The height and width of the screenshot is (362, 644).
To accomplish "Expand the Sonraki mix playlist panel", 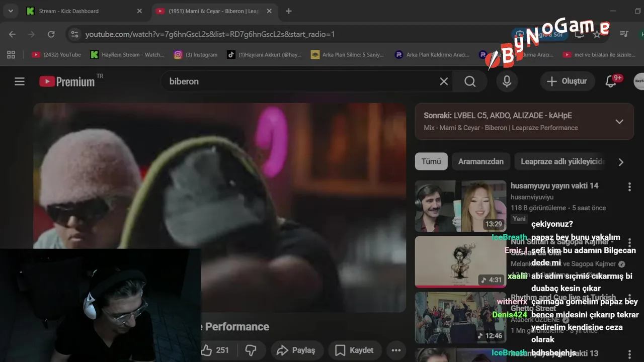I will 619,122.
